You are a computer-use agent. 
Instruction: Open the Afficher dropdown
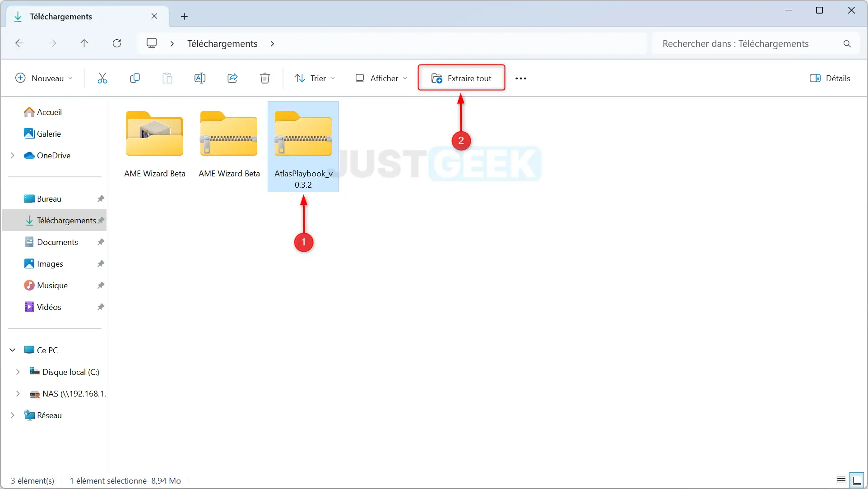click(x=381, y=78)
